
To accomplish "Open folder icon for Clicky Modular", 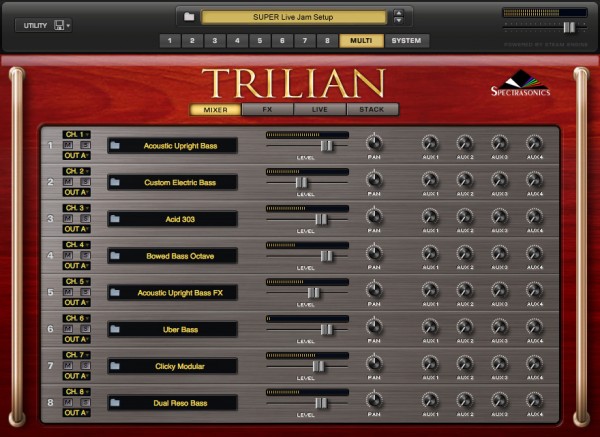I will click(115, 366).
